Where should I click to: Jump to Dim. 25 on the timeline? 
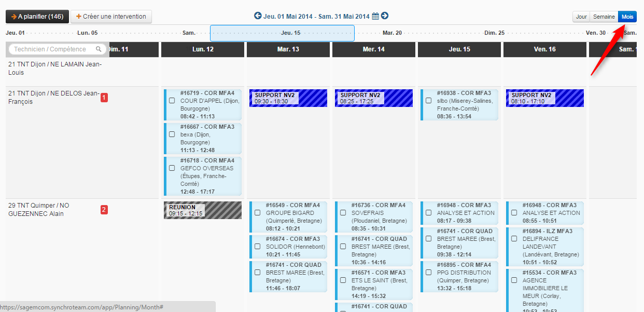pos(494,33)
